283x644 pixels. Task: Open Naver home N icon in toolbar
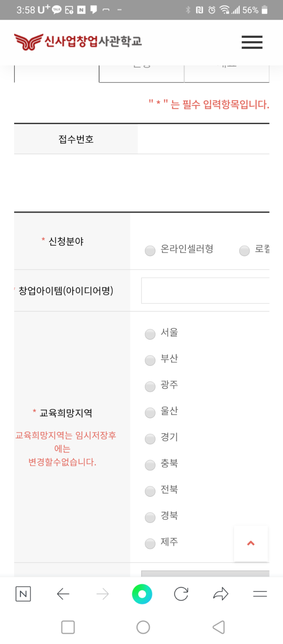[x=23, y=594]
